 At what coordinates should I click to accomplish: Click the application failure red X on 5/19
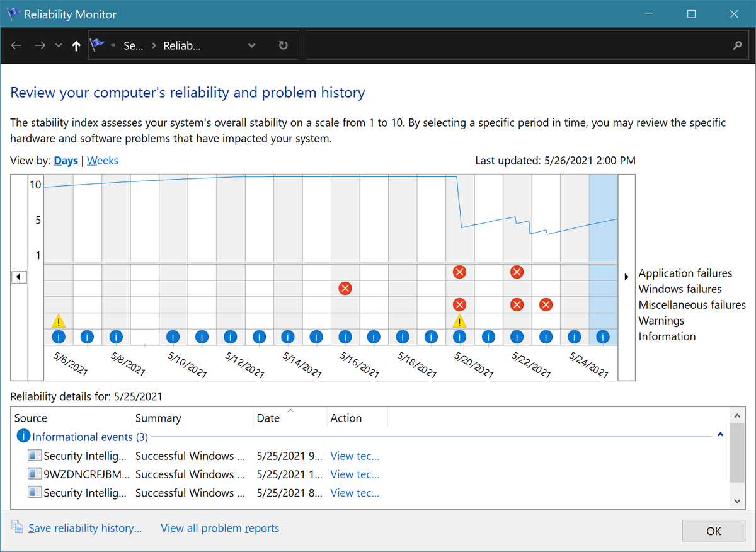pyautogui.click(x=459, y=272)
